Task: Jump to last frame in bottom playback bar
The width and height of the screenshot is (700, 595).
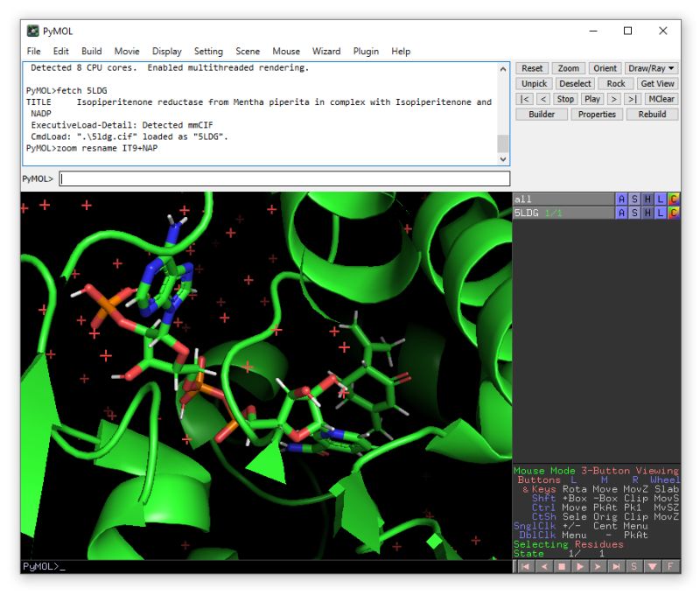Action: [616, 566]
